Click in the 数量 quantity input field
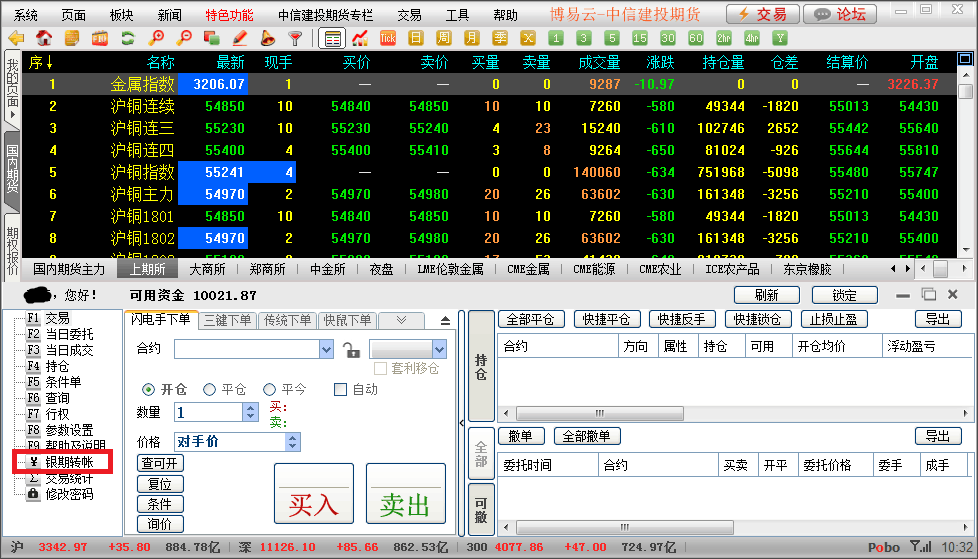This screenshot has width=978, height=559. 208,412
